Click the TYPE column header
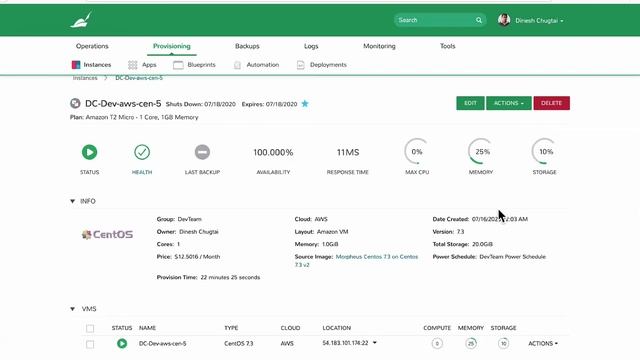Image resolution: width=640 pixels, height=360 pixels. (x=231, y=328)
